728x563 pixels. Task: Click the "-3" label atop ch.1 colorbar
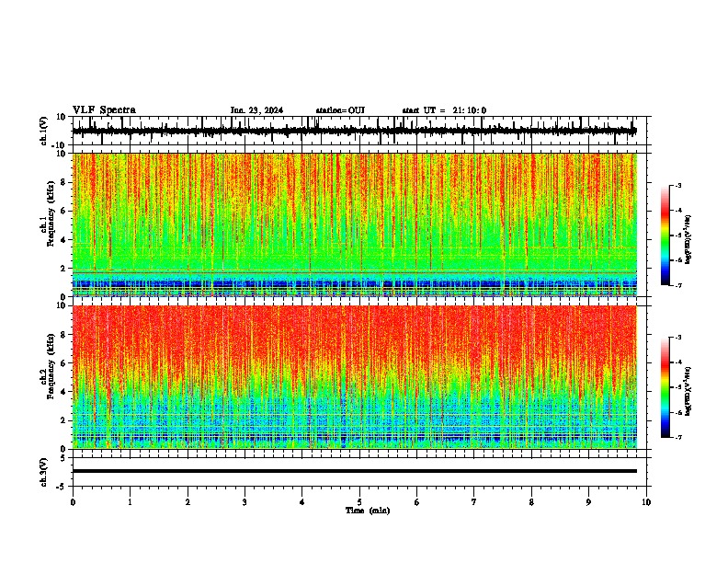tap(677, 185)
